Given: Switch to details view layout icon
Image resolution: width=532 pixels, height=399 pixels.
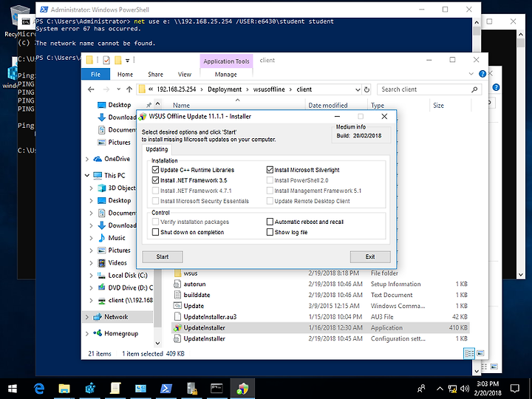Looking at the screenshot, I should [469, 353].
